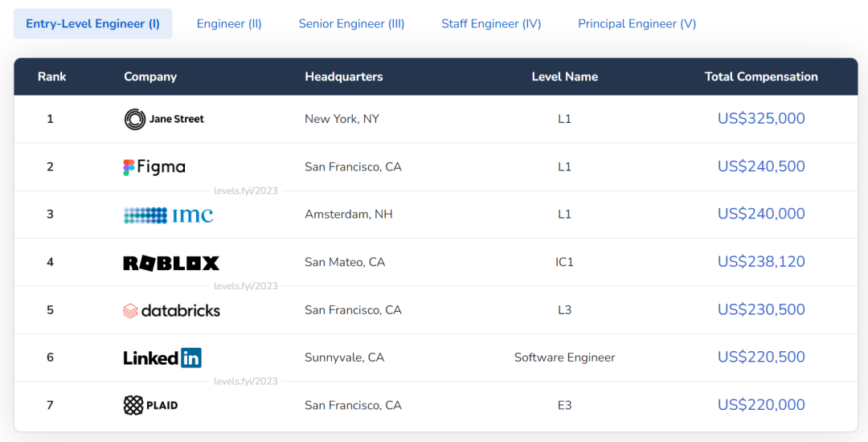Open Figma's US$240,500 compensation link
The height and width of the screenshot is (442, 868).
(x=761, y=166)
